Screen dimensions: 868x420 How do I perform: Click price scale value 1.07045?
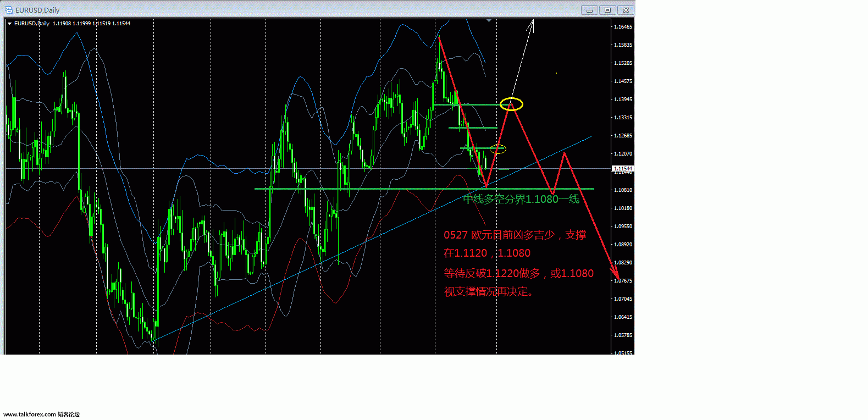[x=623, y=299]
